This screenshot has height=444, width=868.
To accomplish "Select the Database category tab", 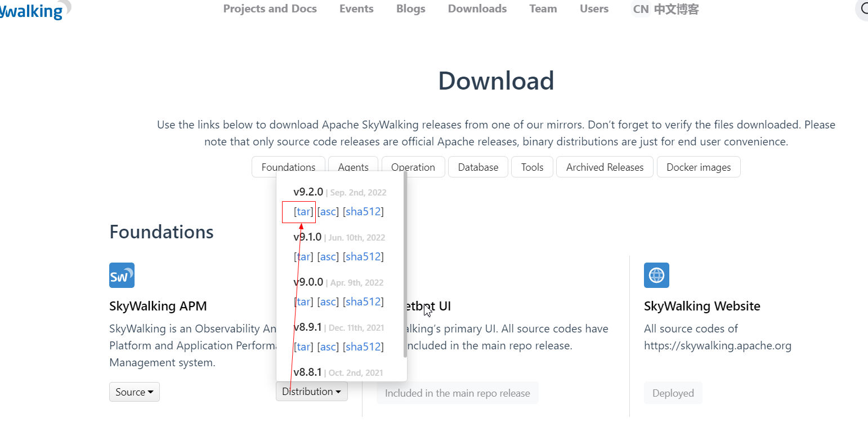I will (x=478, y=167).
